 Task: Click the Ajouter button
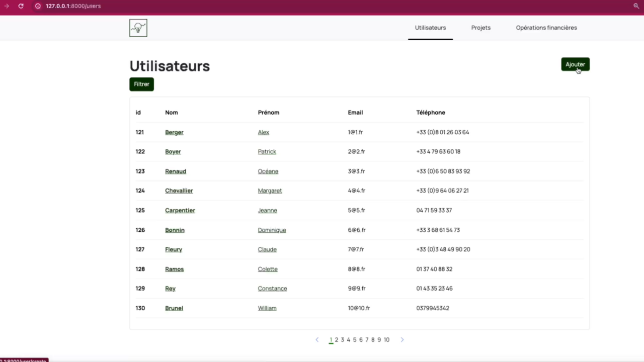pos(575,64)
